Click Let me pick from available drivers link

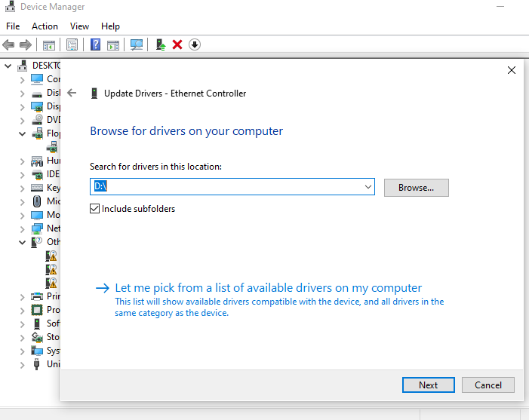pyautogui.click(x=268, y=288)
